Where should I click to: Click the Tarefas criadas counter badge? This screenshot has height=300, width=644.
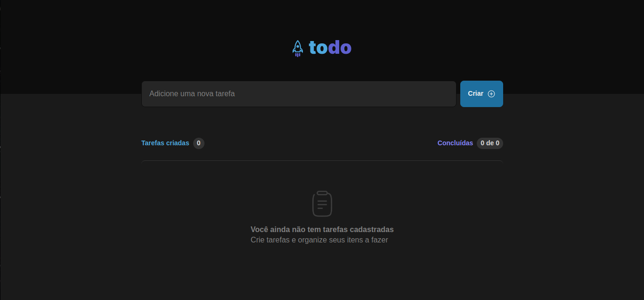click(198, 143)
